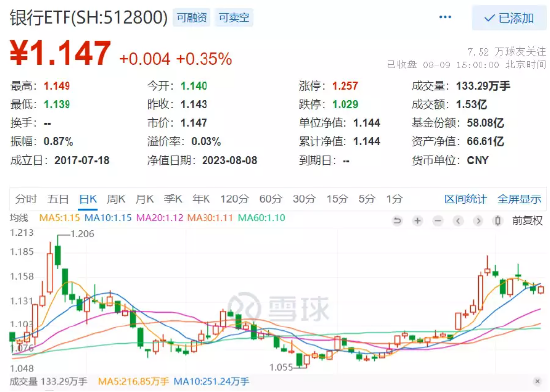Click the MA5:1.15 moving average label
The height and width of the screenshot is (392, 550).
pyautogui.click(x=60, y=218)
